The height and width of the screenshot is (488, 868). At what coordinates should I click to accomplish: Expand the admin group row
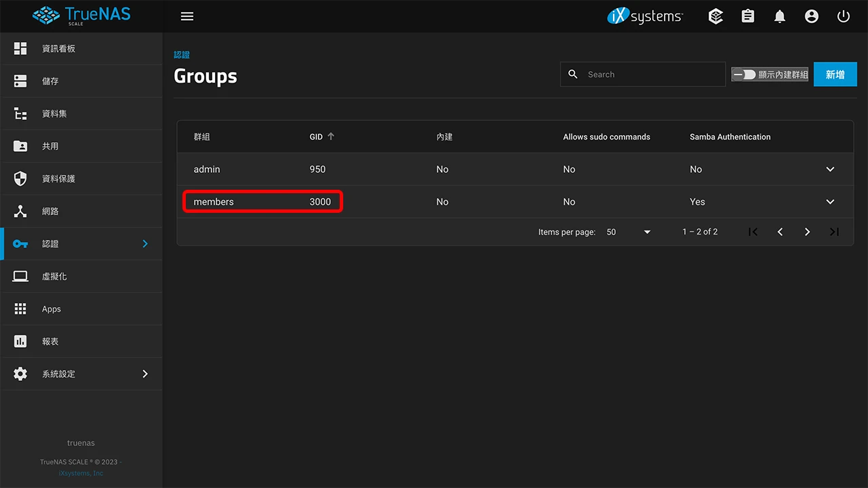click(830, 169)
